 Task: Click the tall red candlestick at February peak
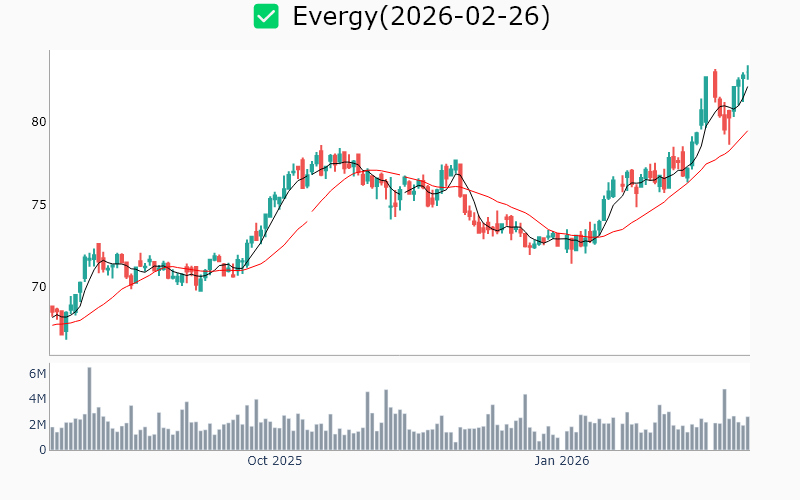(715, 85)
